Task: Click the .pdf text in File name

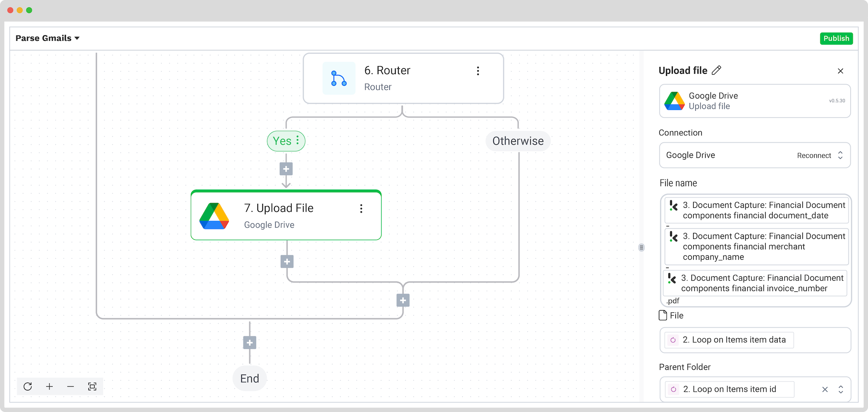Action: pos(673,301)
